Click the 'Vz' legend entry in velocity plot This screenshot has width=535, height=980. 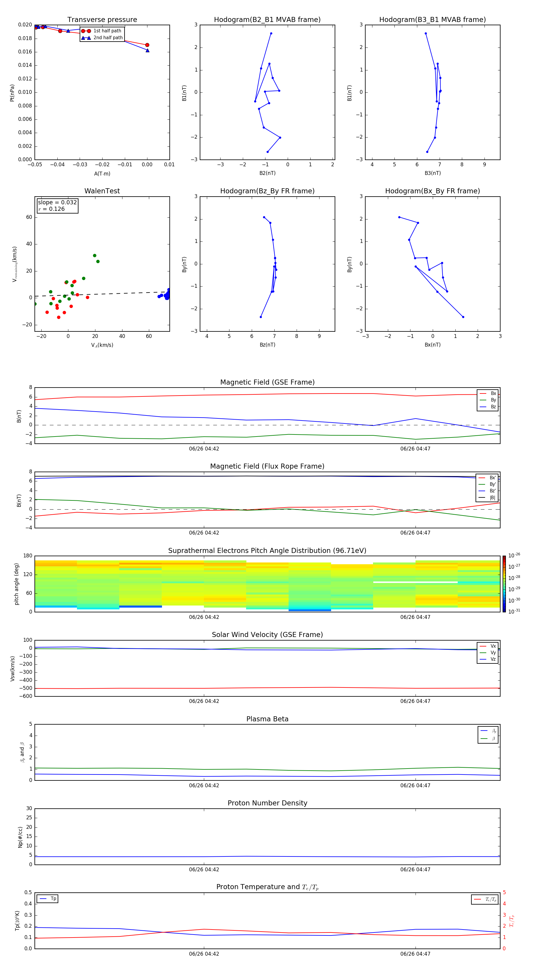(x=488, y=659)
